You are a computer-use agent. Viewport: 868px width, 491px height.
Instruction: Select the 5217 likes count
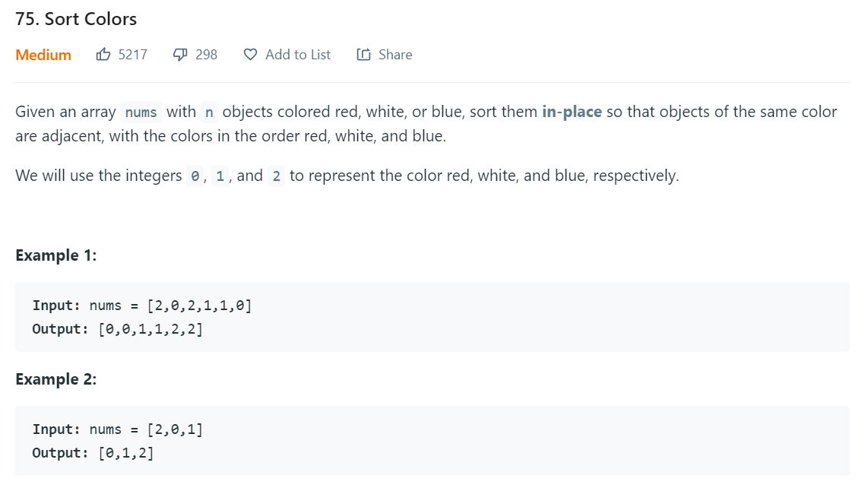click(x=133, y=55)
